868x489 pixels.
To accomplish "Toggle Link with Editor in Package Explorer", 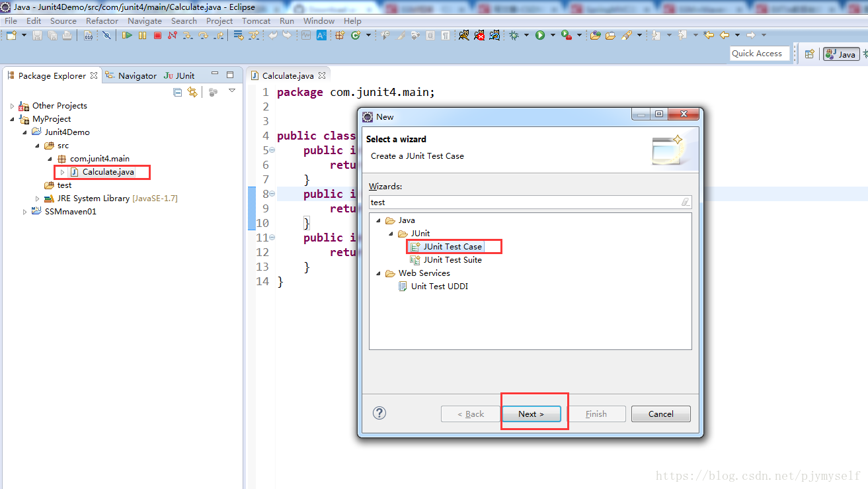I will (x=192, y=93).
